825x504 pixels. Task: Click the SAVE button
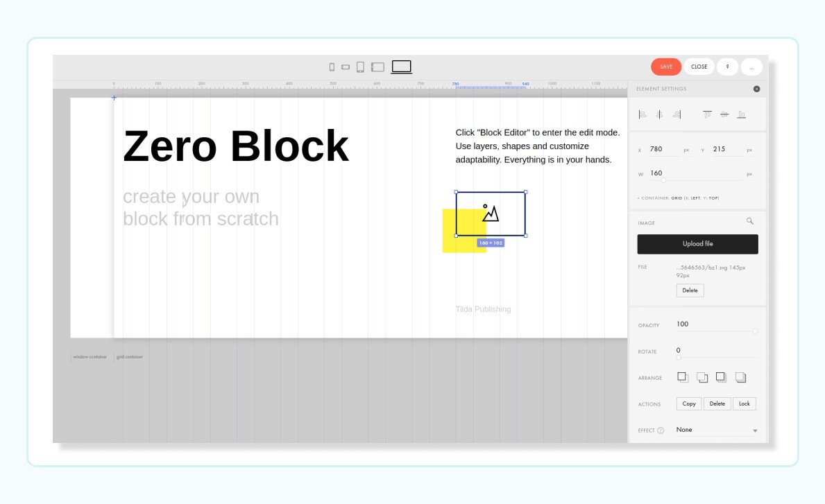(666, 67)
